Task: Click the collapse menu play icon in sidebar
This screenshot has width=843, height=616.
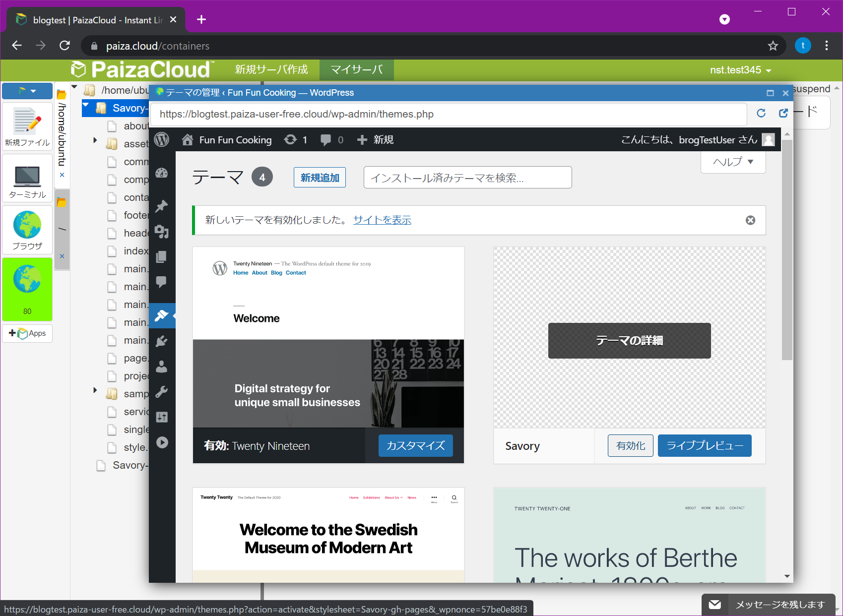Action: (x=162, y=442)
